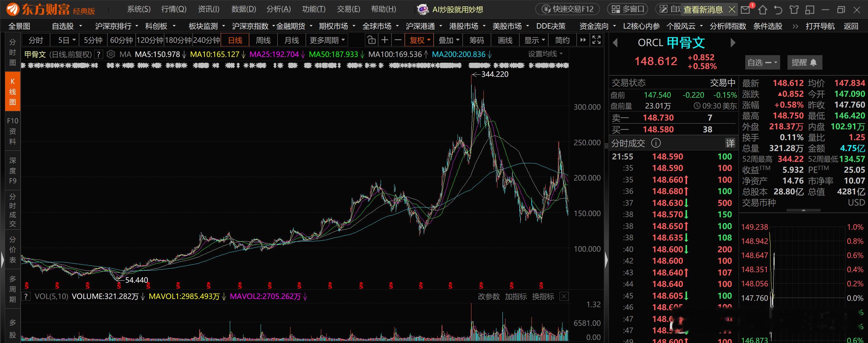The width and height of the screenshot is (868, 343).
Task: Open the 交易(E) menu
Action: coord(348,9)
